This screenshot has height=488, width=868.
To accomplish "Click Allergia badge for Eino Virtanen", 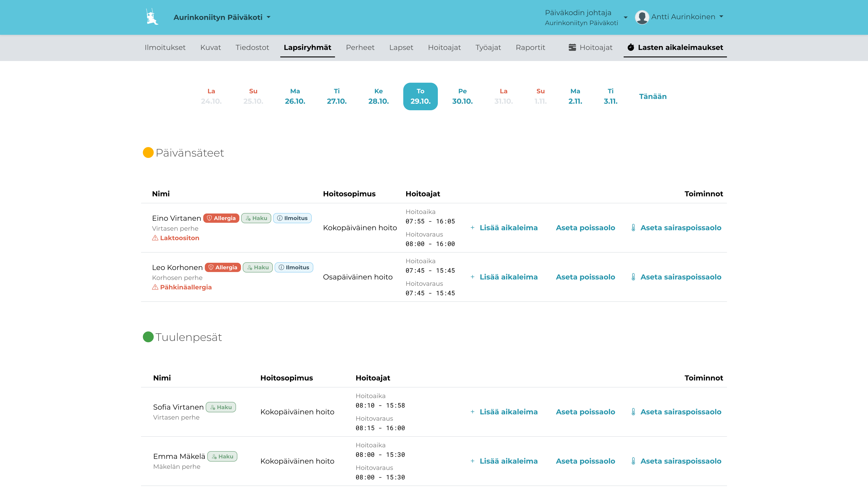I will pyautogui.click(x=221, y=218).
